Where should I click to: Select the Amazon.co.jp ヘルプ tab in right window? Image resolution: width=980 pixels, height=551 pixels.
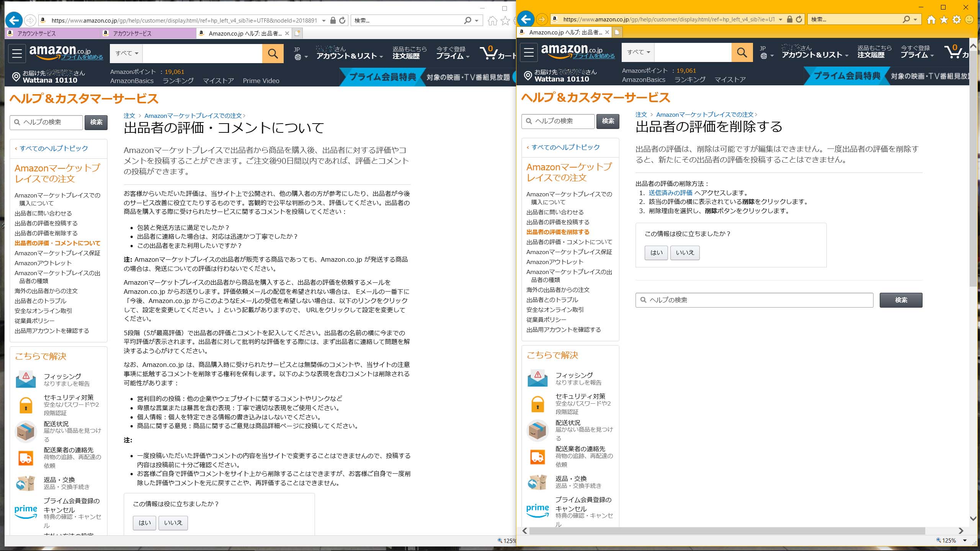click(x=564, y=32)
